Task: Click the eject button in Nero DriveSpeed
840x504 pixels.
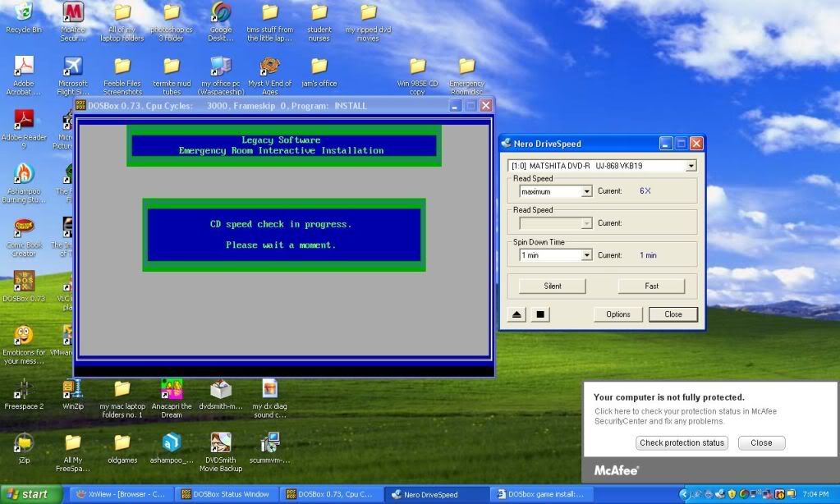Action: (x=516, y=314)
